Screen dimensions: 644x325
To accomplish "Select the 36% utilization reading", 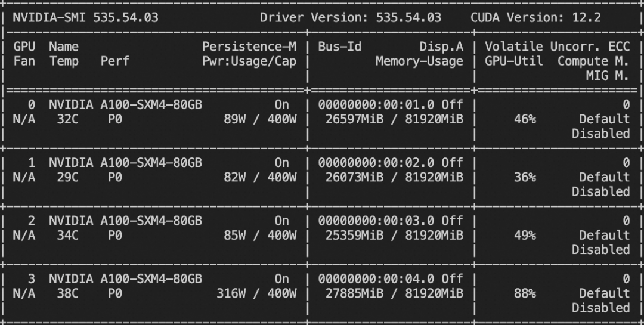I will point(525,177).
